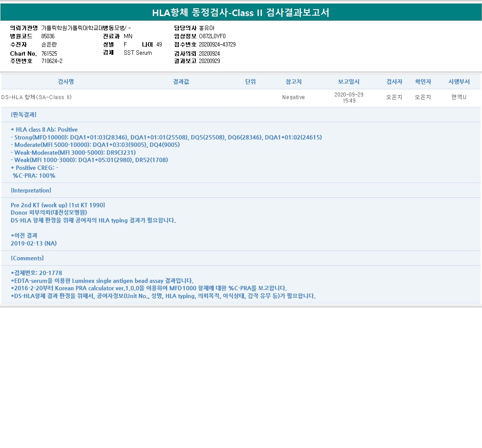Click the specimen type 'SST Serum'

(138, 53)
